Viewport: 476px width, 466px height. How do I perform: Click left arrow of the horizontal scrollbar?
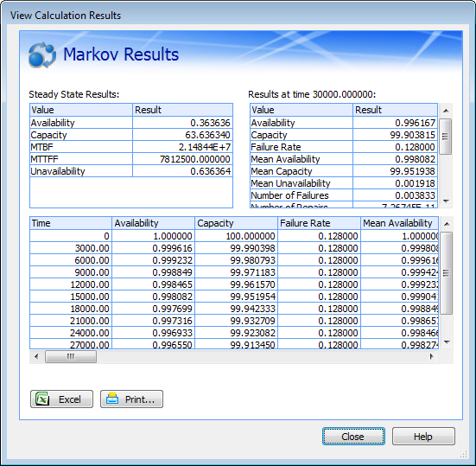(x=36, y=356)
